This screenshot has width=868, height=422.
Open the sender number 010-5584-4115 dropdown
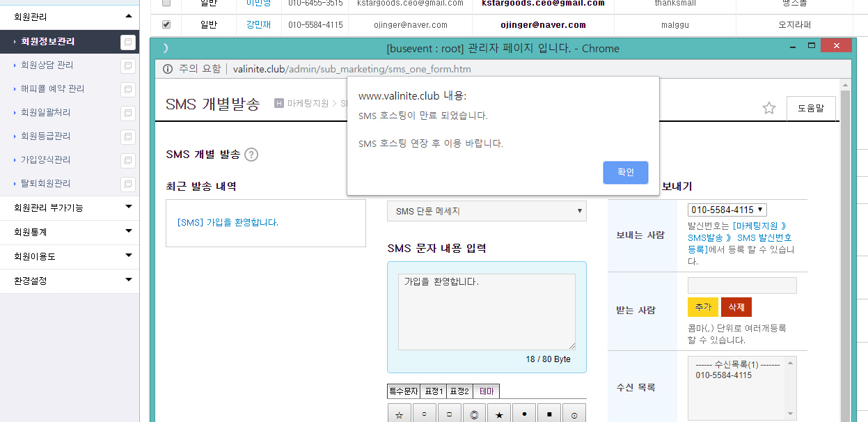tap(727, 210)
